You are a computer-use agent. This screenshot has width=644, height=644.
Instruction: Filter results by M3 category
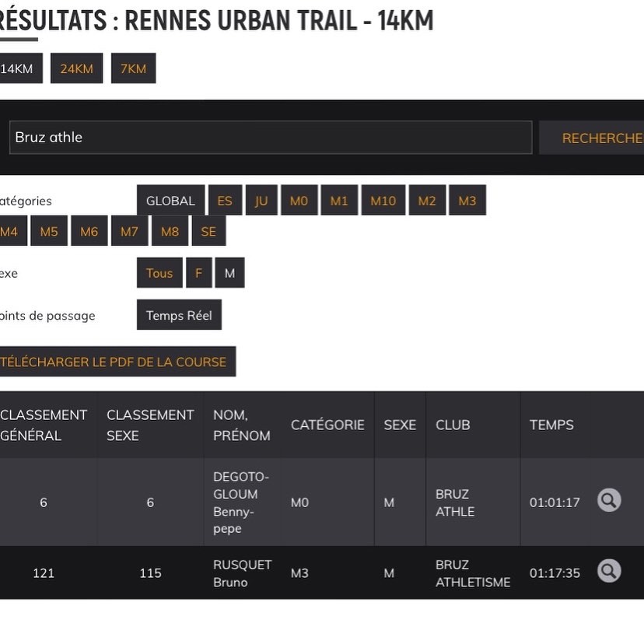tap(467, 201)
